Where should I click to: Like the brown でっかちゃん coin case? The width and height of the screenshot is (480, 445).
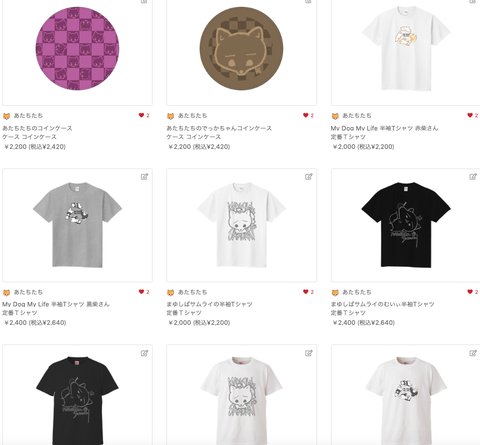click(306, 115)
